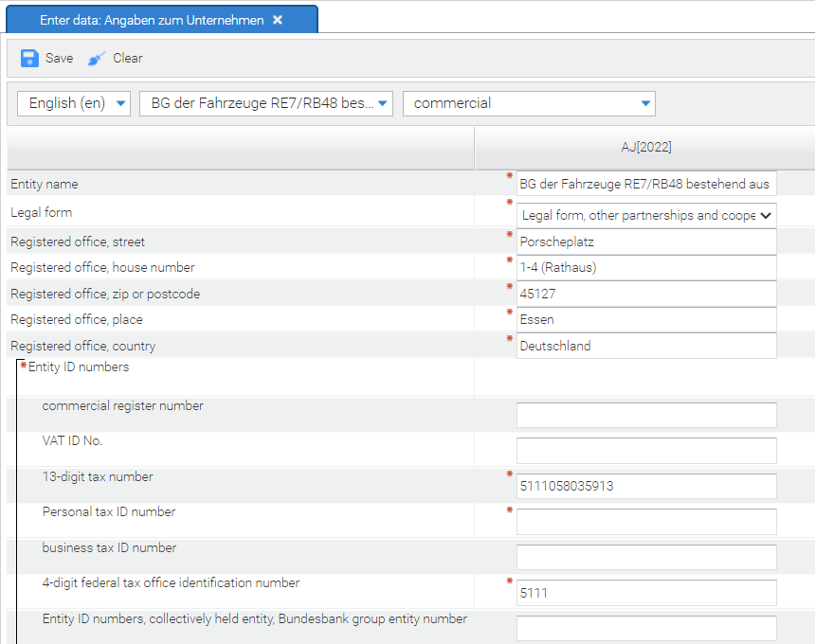
Task: Click the Registered office street field
Action: click(645, 241)
